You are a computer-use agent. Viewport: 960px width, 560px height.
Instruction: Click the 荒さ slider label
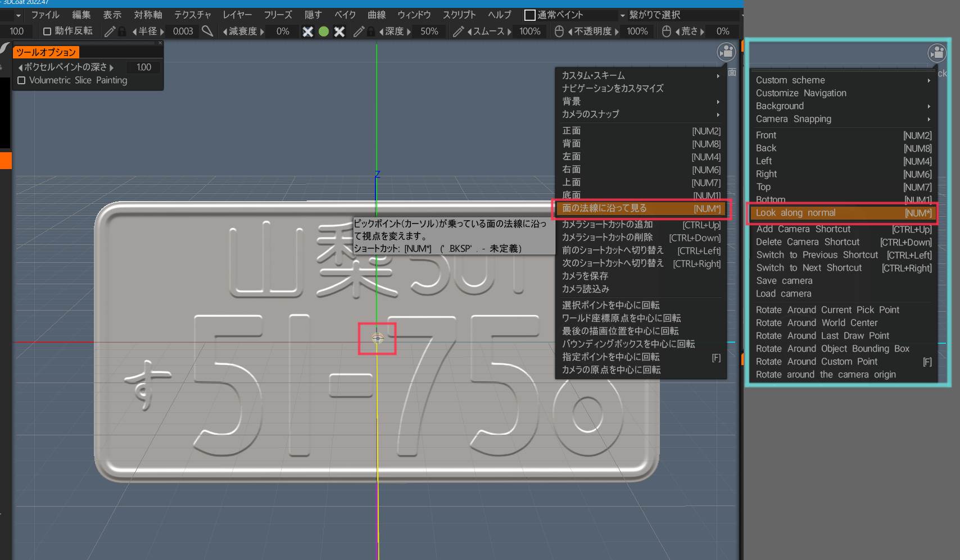coord(690,31)
